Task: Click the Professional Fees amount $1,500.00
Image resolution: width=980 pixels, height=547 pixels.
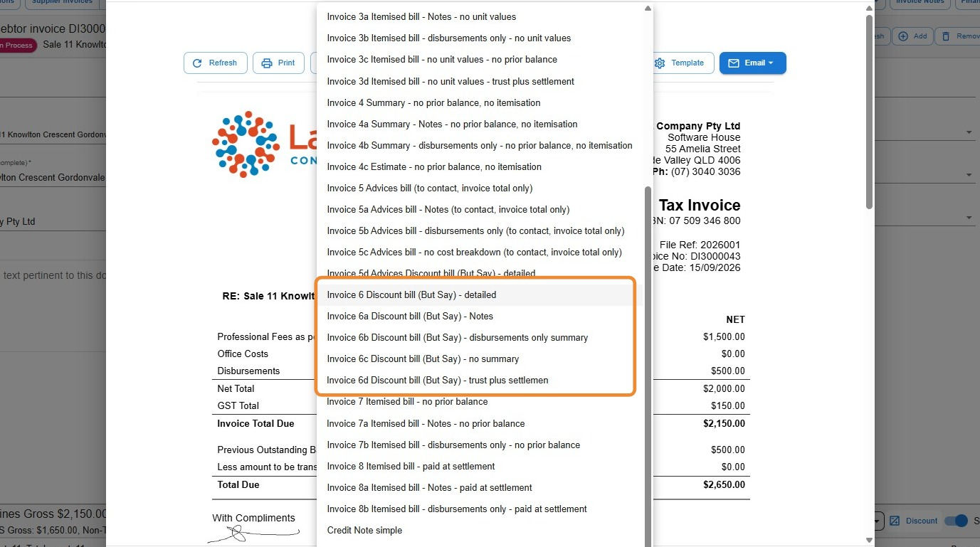Action: coord(724,337)
